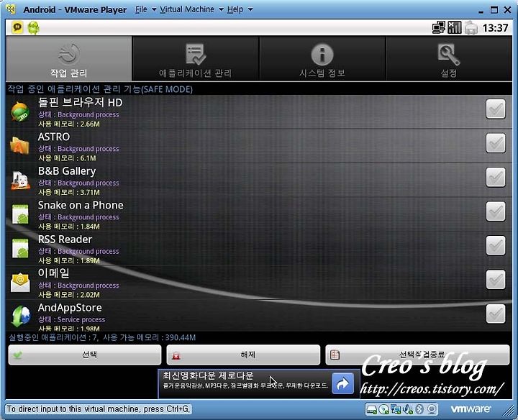
Task: Click the ad banner arrow button
Action: pyautogui.click(x=342, y=383)
